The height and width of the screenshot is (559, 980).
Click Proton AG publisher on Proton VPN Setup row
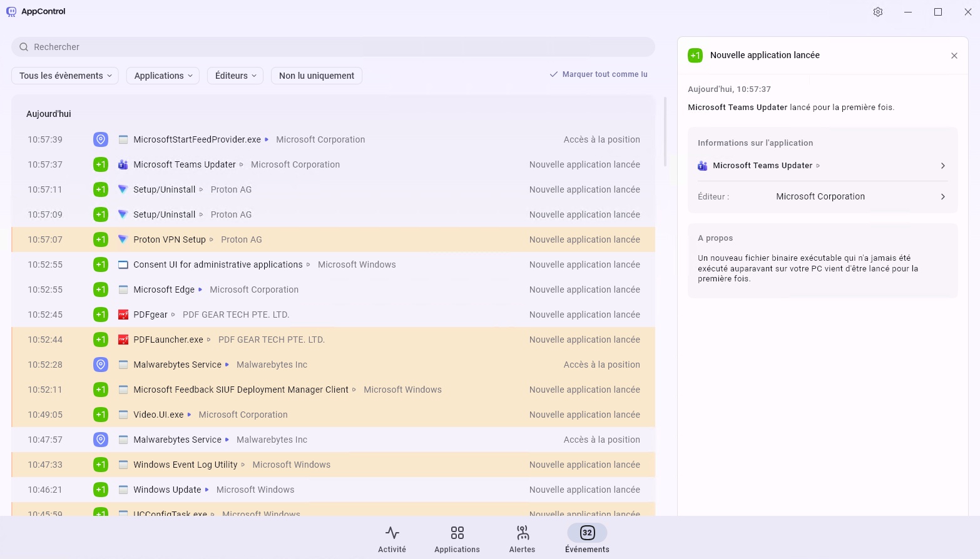(242, 239)
